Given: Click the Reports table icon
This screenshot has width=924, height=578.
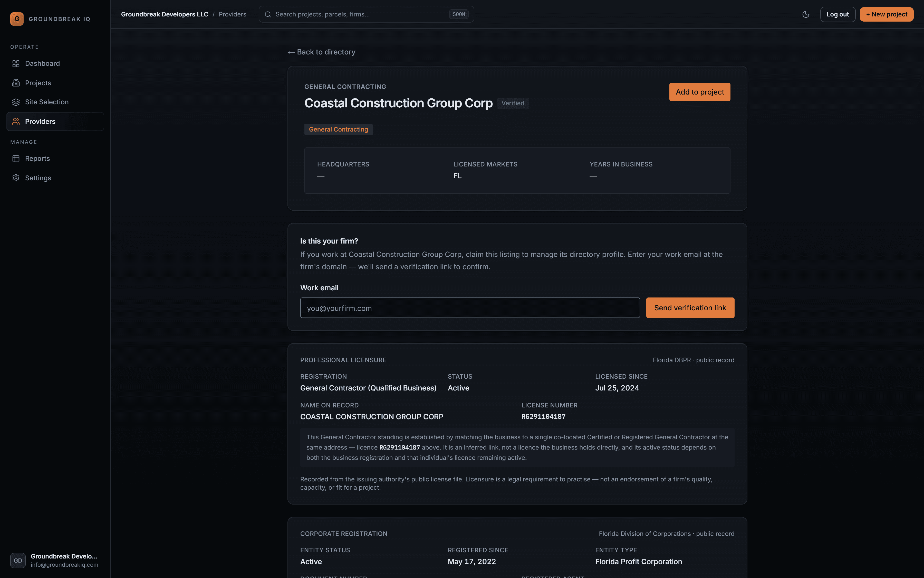Looking at the screenshot, I should [x=16, y=159].
